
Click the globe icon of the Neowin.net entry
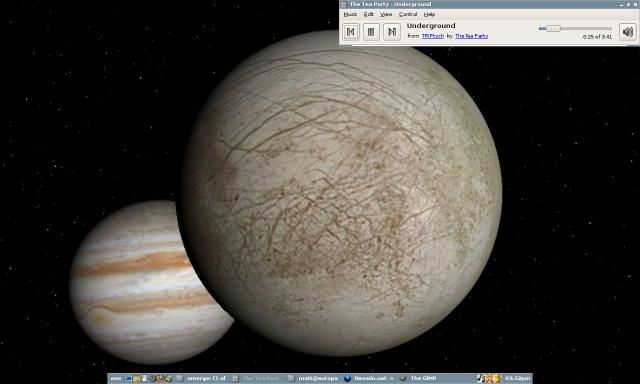pyautogui.click(x=347, y=378)
